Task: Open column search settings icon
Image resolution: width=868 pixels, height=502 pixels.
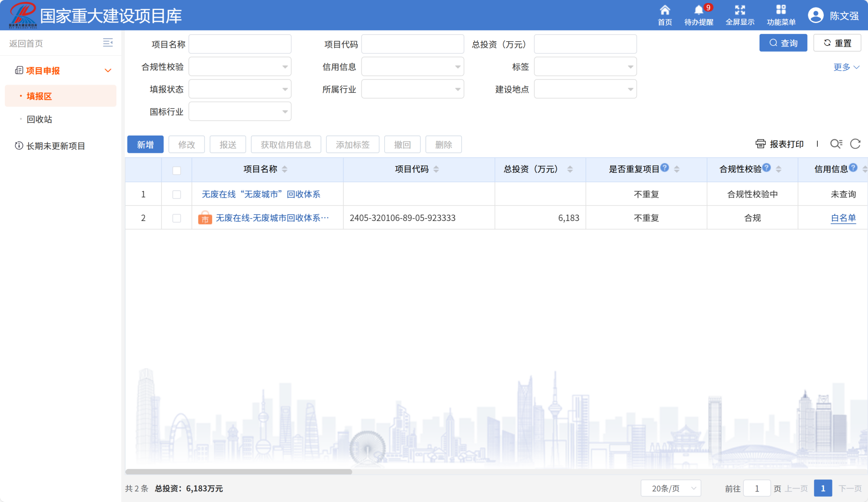Action: 836,144
